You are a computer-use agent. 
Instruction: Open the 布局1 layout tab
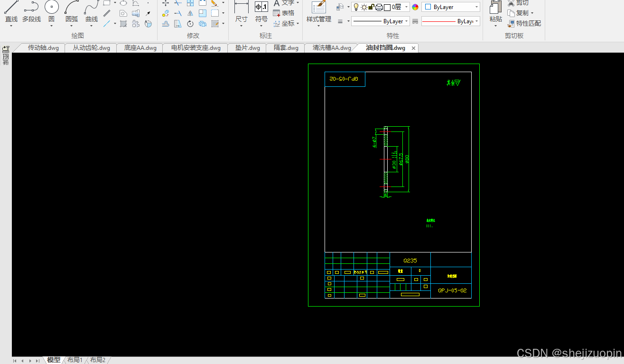click(75, 360)
